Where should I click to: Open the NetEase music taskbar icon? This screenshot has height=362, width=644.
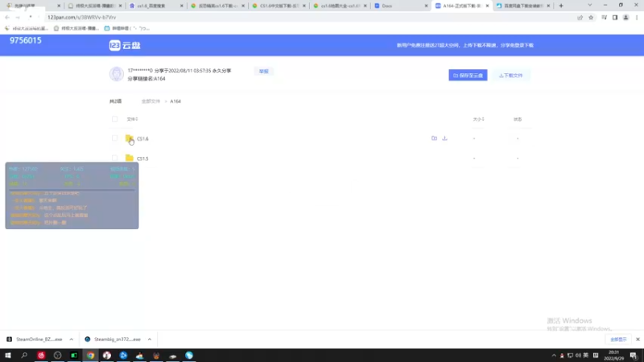41,356
